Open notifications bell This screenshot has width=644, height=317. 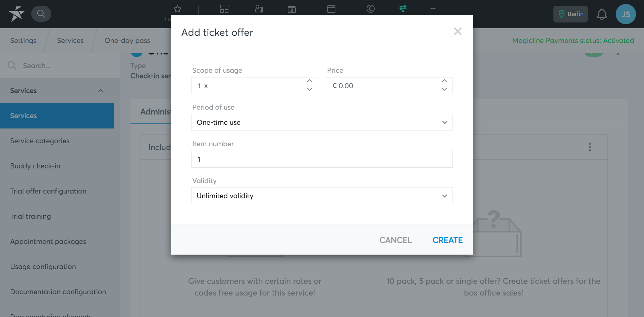(x=602, y=14)
